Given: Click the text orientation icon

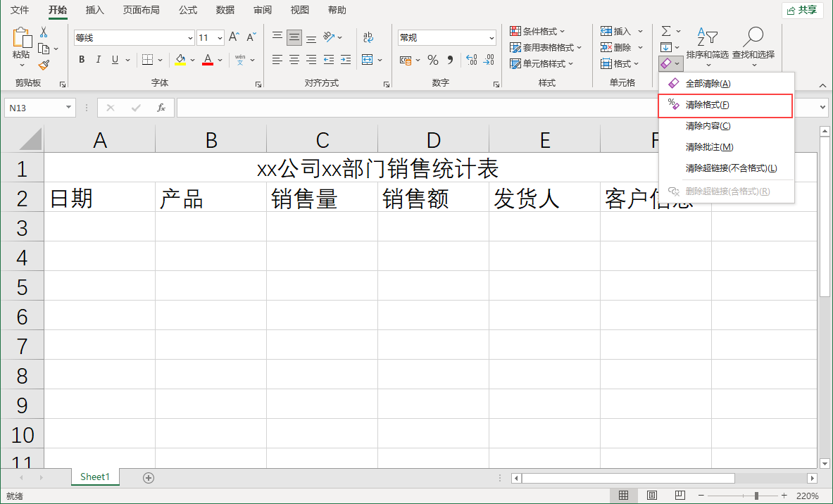Looking at the screenshot, I should (x=329, y=37).
